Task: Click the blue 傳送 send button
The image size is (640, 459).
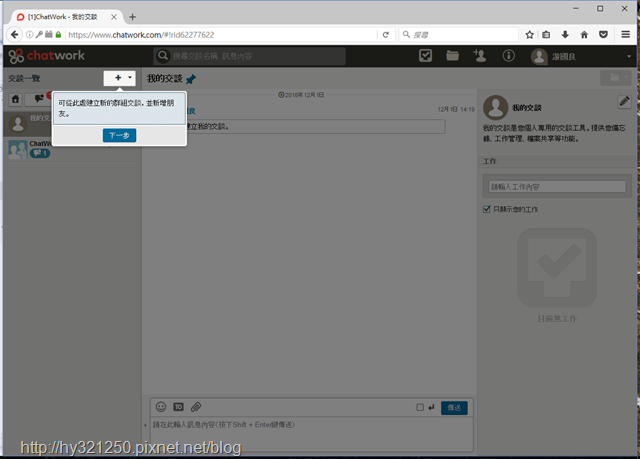Action: pos(454,408)
